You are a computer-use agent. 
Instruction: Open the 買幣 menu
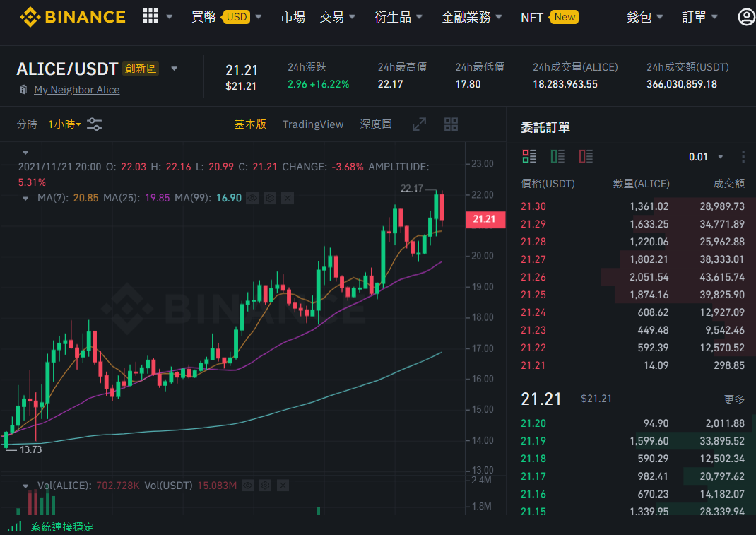point(203,17)
